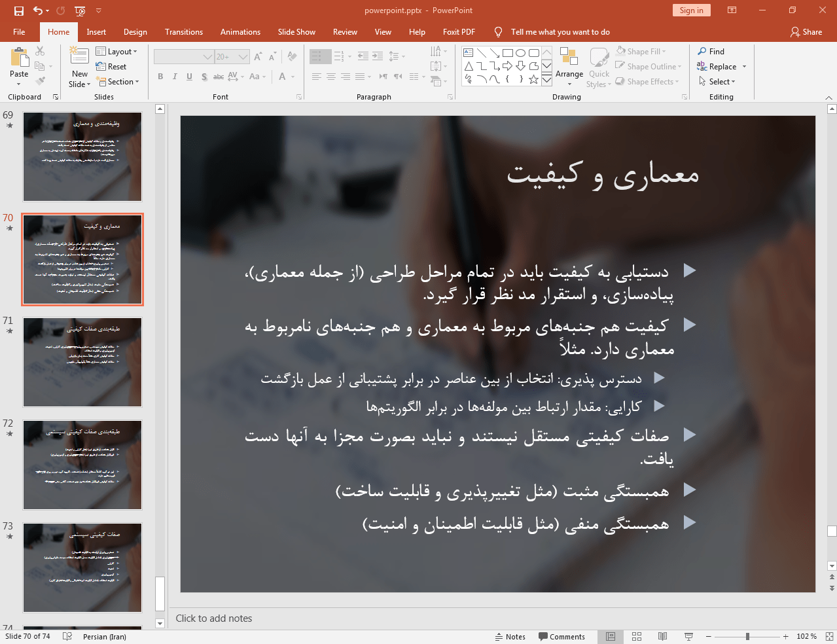Open the Slide Show ribbon tab
The image size is (837, 644).
tap(296, 31)
